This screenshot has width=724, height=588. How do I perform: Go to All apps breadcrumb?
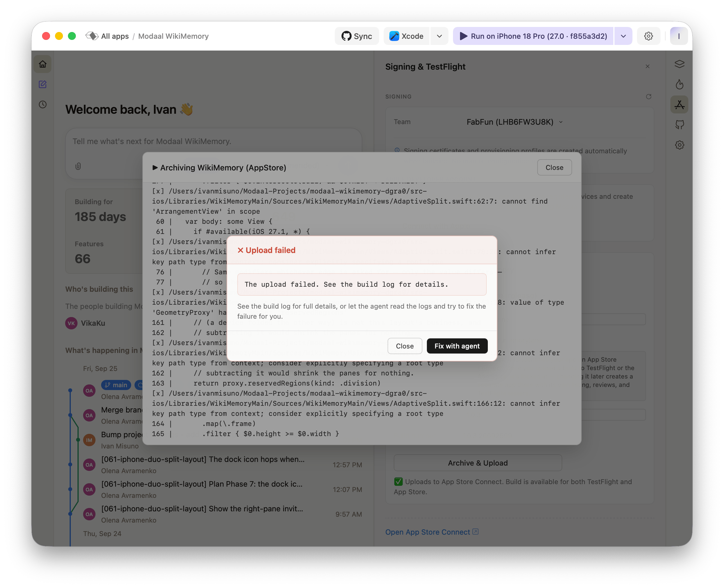[115, 36]
